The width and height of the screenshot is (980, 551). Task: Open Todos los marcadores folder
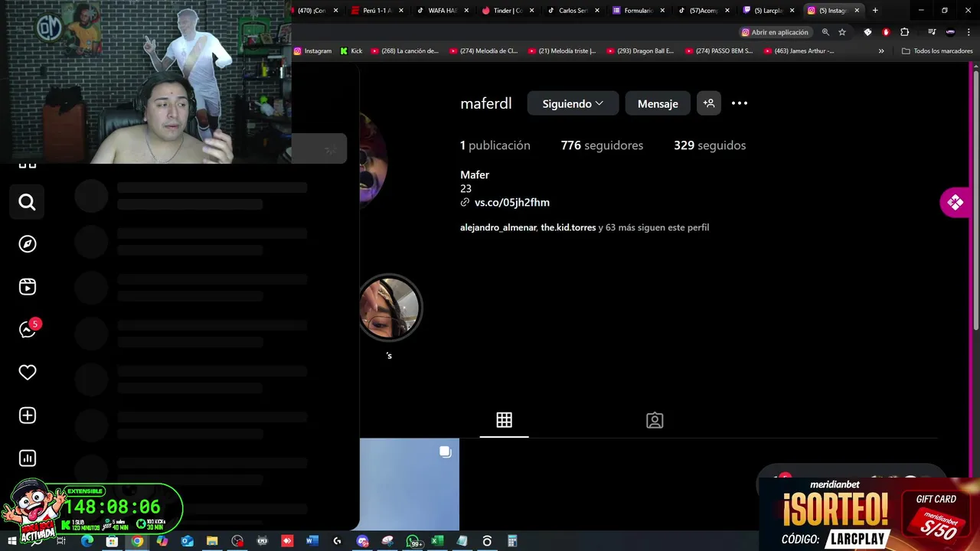click(x=937, y=51)
